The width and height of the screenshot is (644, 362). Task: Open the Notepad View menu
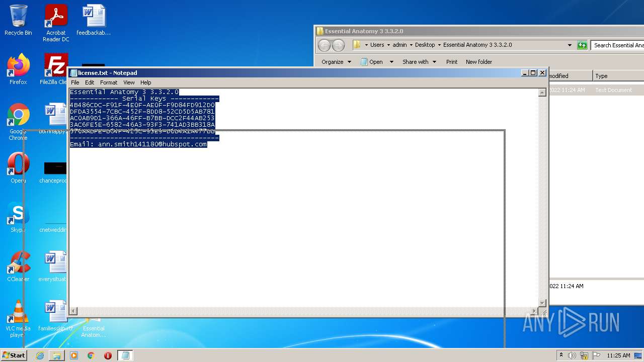click(129, 82)
